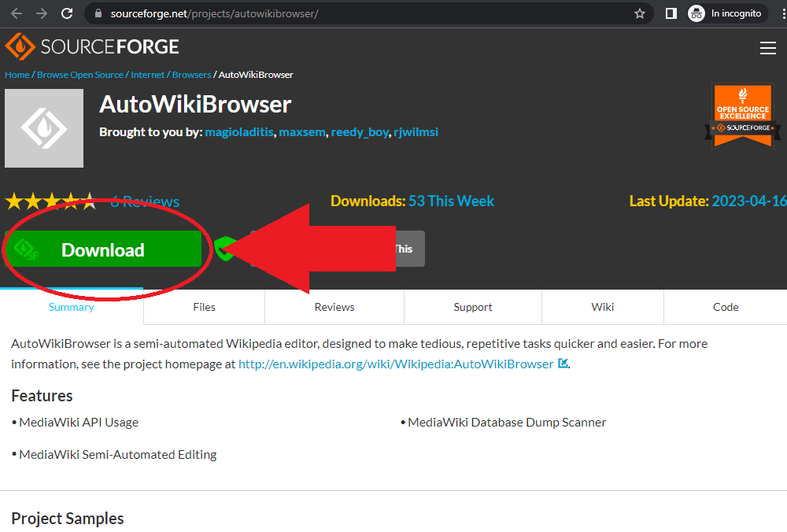787x532 pixels.
Task: Click 'MediaWiki API Usage' feature text
Action: (79, 423)
